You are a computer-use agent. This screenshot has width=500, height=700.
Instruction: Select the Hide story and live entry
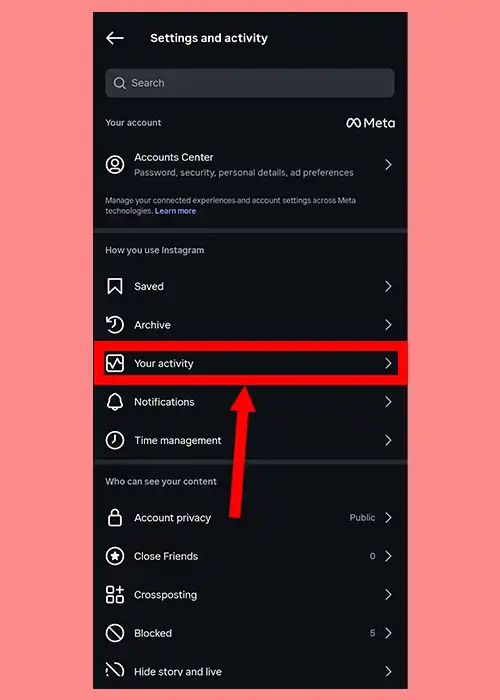pos(250,671)
